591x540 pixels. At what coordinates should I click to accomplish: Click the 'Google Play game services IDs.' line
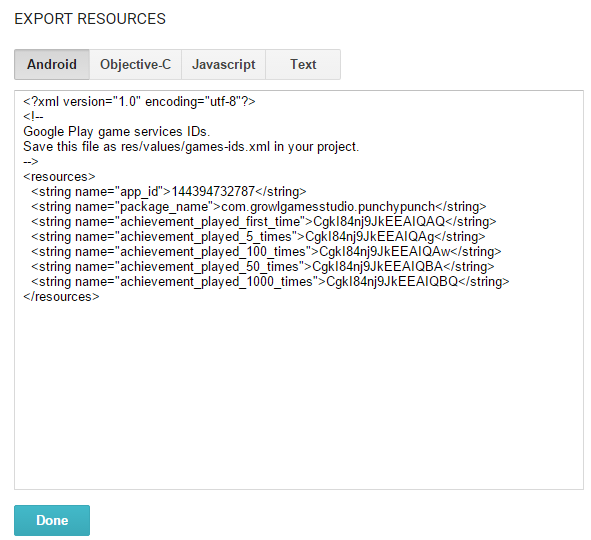point(116,132)
